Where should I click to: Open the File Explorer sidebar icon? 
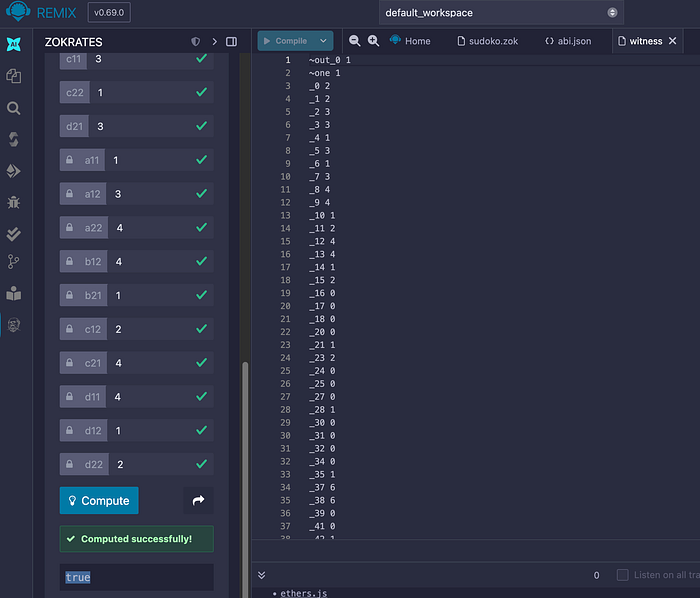[x=13, y=76]
